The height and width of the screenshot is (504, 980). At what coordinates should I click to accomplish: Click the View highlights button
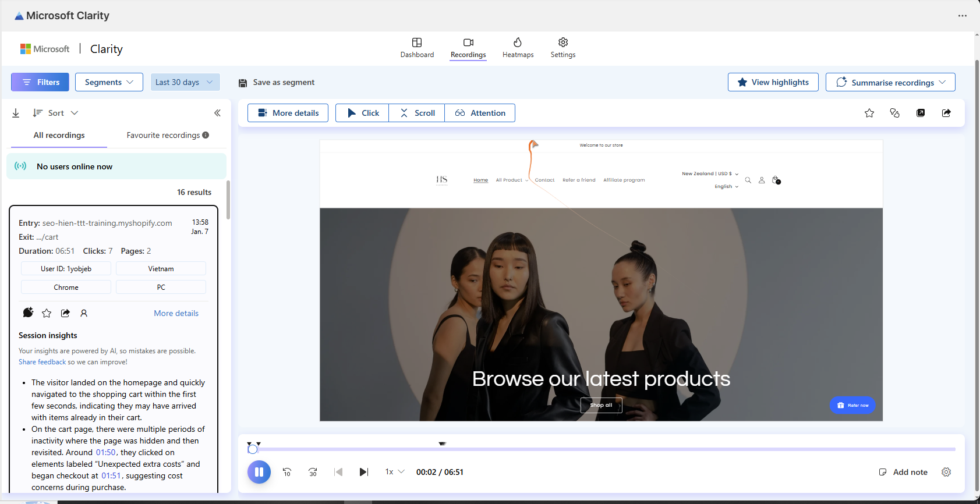pos(773,82)
